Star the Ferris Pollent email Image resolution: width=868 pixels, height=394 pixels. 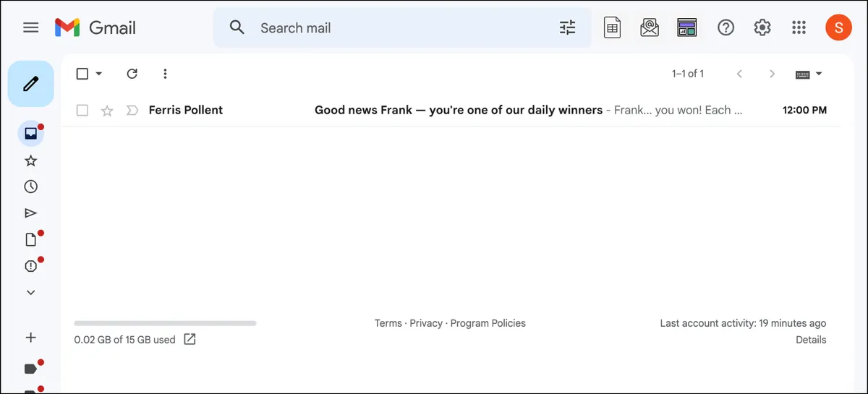[107, 111]
